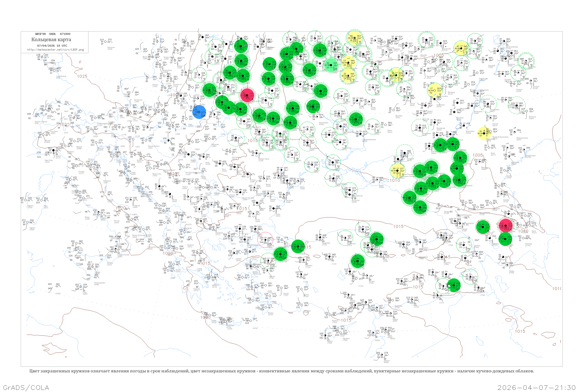
Task: Click the light green circle near Костюковичи
Action: coord(331,65)
